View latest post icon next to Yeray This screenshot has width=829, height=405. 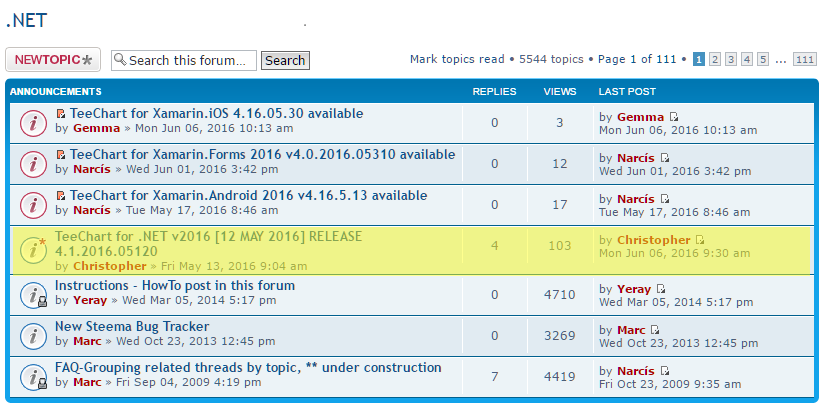tap(661, 289)
